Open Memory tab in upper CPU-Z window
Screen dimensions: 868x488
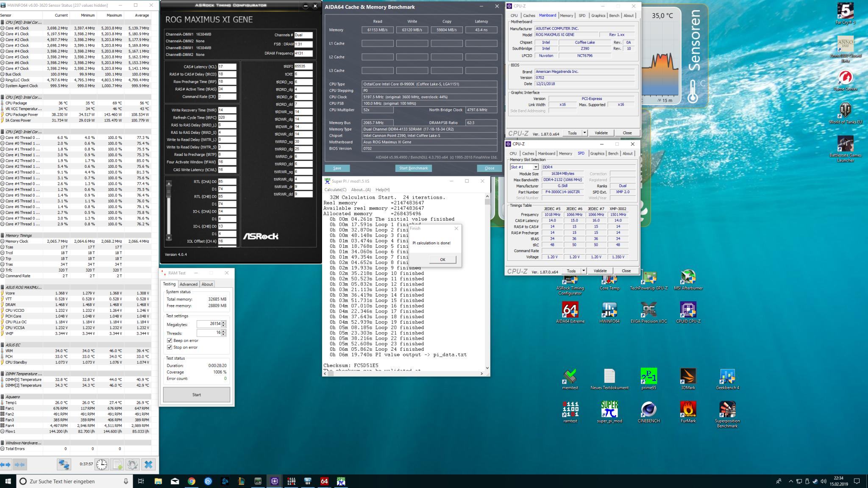pos(566,16)
